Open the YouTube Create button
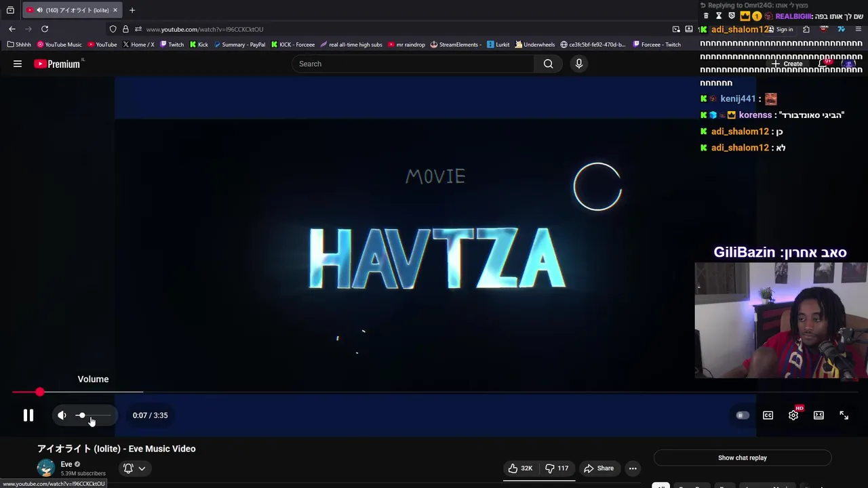The image size is (868, 488). point(787,64)
